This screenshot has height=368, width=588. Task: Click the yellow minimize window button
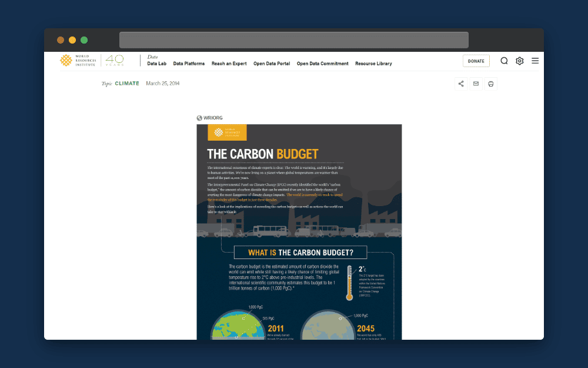72,40
